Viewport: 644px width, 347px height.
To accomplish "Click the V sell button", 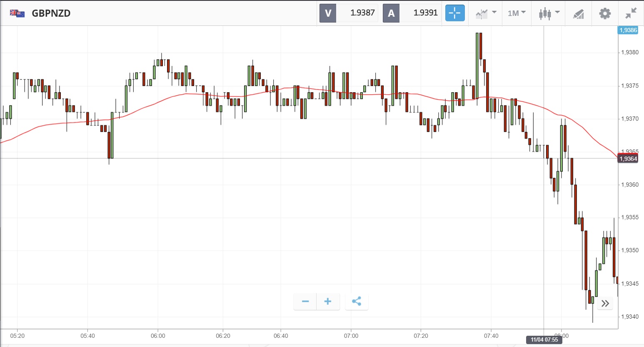I will click(x=328, y=13).
